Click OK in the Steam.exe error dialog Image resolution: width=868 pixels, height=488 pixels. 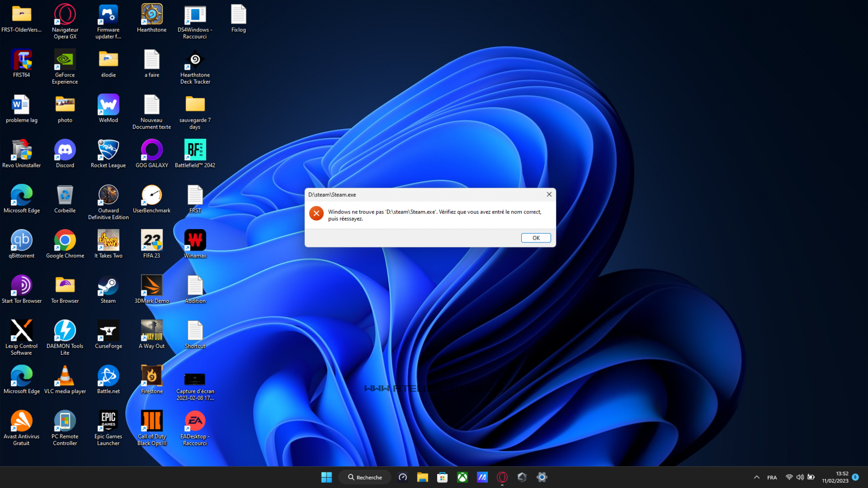tap(535, 238)
